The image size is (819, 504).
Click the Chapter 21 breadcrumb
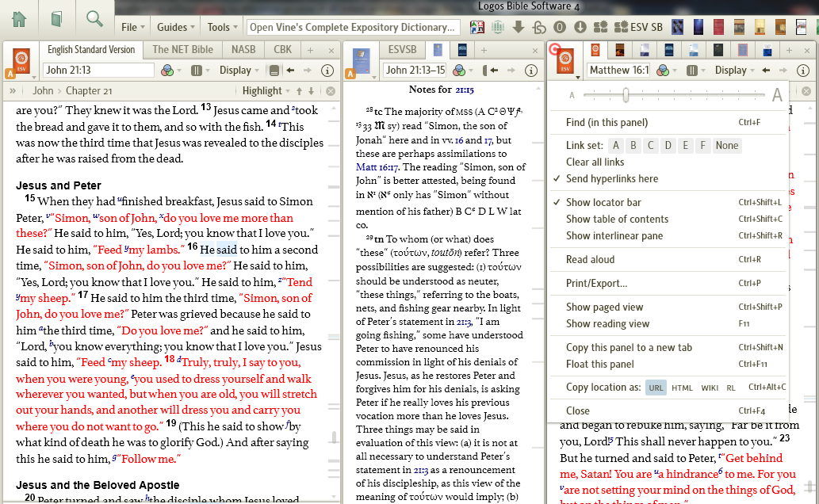[x=89, y=91]
